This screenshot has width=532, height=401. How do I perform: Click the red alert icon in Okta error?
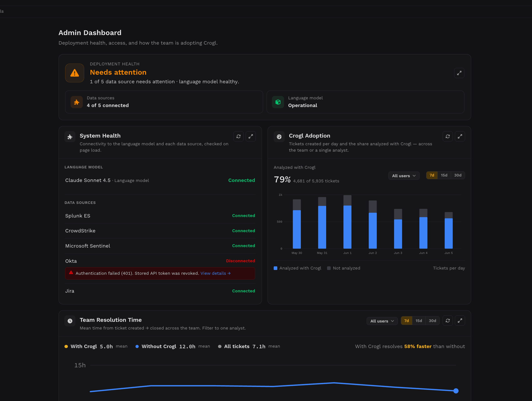pyautogui.click(x=71, y=272)
